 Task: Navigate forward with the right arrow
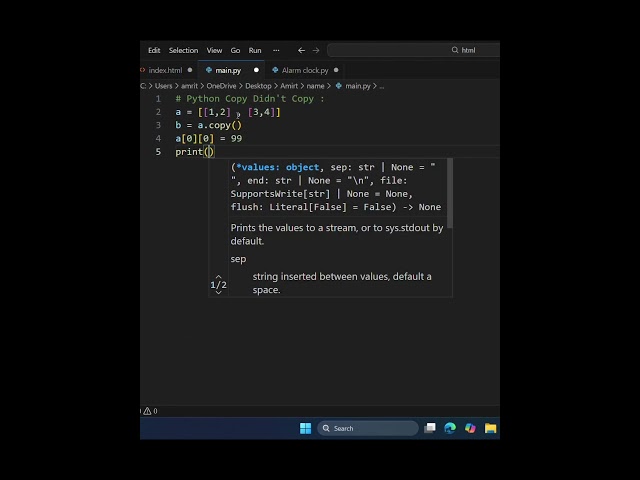pyautogui.click(x=316, y=50)
